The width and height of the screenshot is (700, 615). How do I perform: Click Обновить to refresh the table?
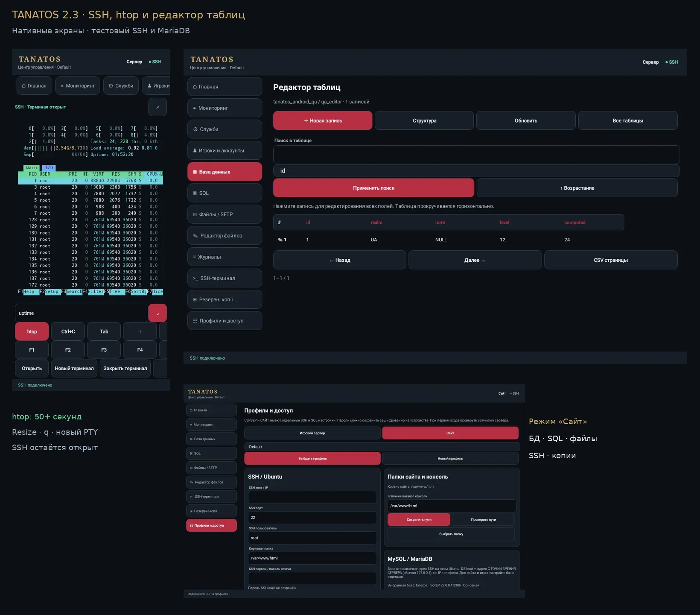526,120
